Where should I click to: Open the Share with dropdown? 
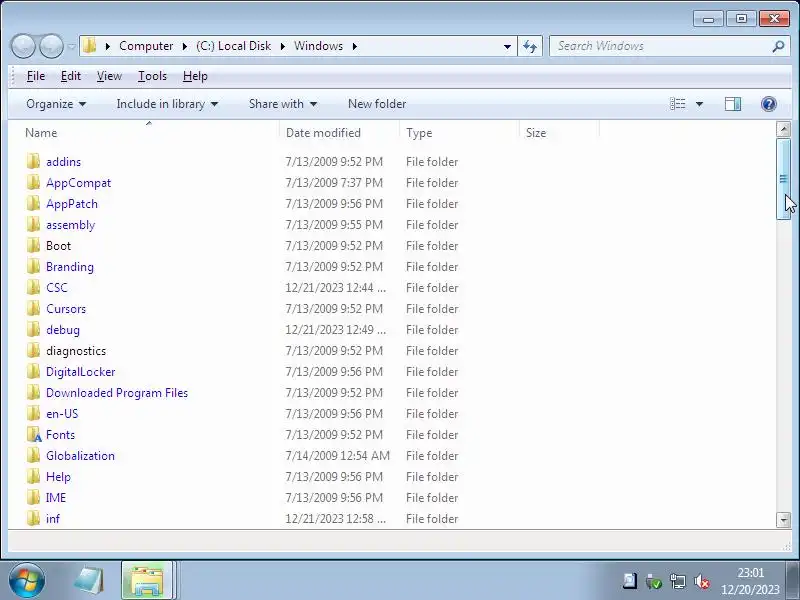pos(283,104)
